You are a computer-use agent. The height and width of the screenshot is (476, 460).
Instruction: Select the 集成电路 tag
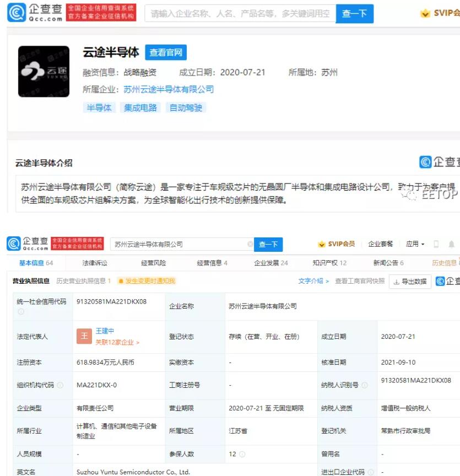[x=140, y=107]
